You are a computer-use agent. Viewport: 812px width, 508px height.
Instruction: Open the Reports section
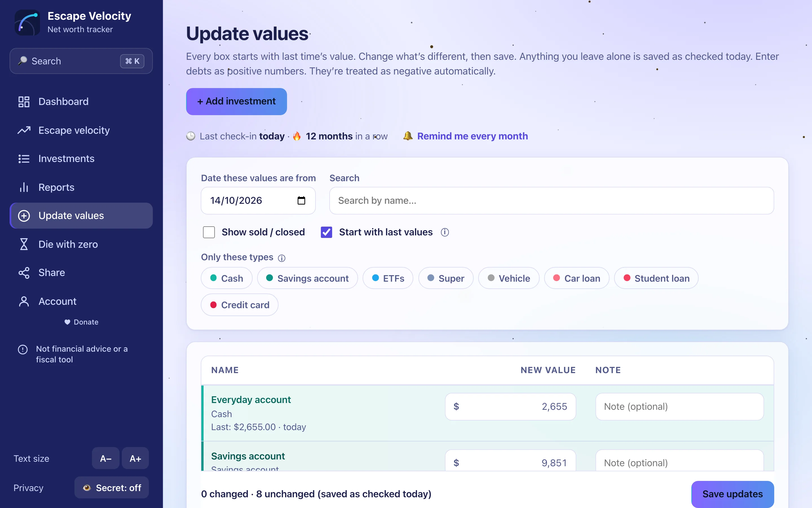tap(81, 187)
